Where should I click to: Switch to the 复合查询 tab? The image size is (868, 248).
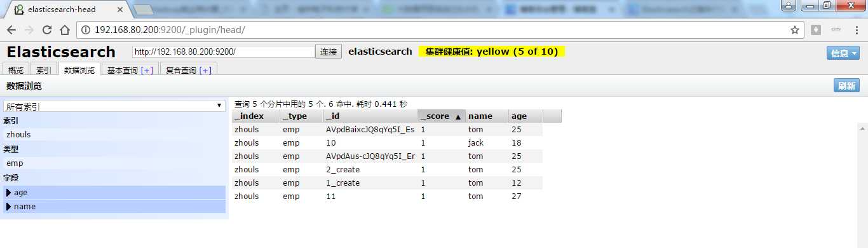point(181,70)
